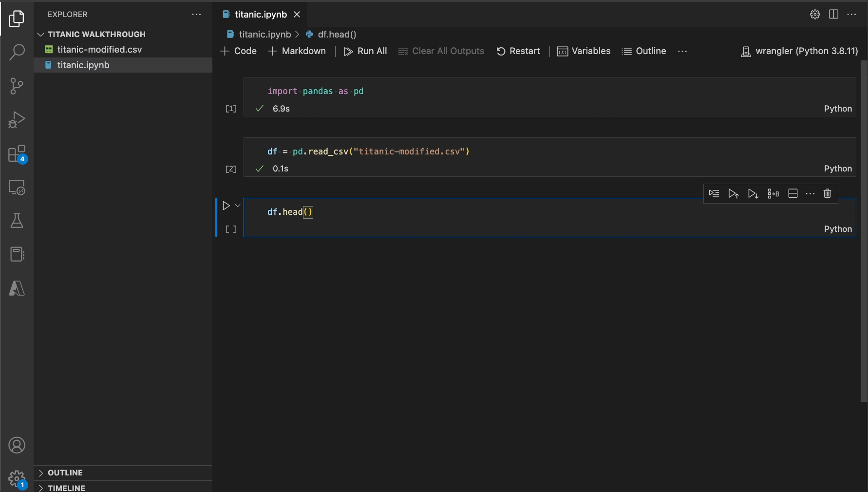This screenshot has width=868, height=492.
Task: Execute cells above the current cell
Action: pyautogui.click(x=734, y=193)
